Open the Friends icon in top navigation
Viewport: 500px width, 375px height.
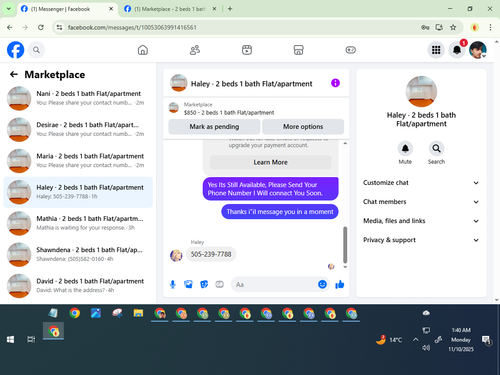click(195, 50)
